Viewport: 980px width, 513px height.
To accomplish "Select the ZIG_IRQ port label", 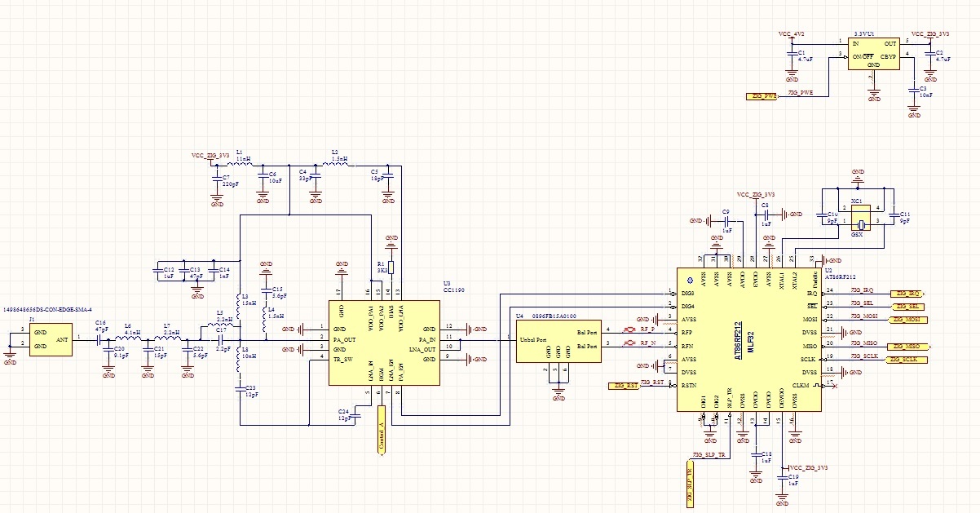I will [907, 293].
